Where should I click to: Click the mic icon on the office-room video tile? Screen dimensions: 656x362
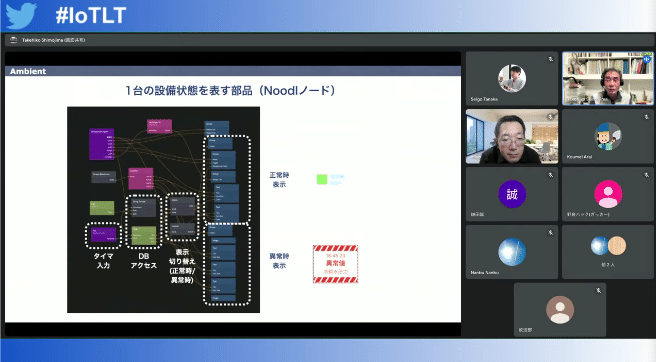click(551, 117)
